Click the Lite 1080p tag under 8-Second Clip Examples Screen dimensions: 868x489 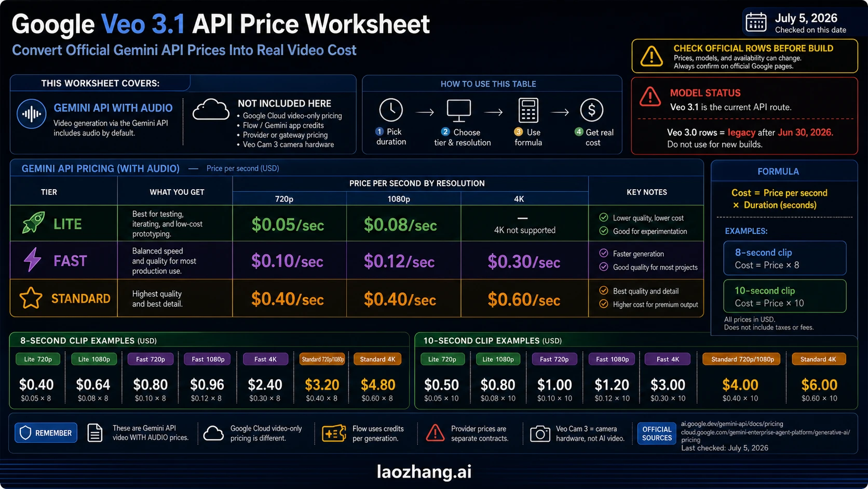94,359
